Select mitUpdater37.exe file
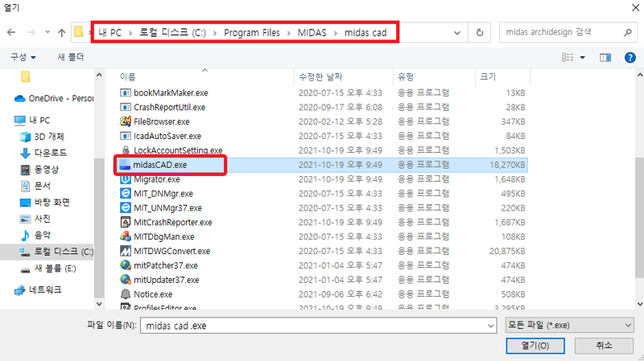The width and height of the screenshot is (644, 361). (x=167, y=280)
